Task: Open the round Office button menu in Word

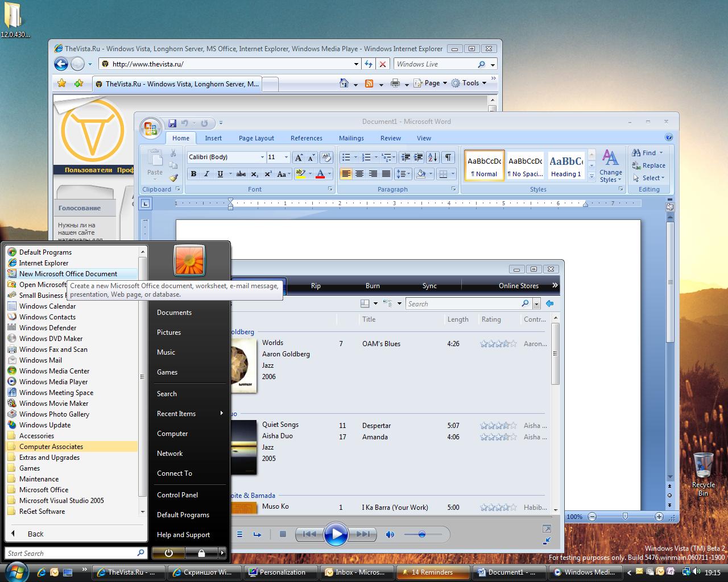Action: click(151, 129)
